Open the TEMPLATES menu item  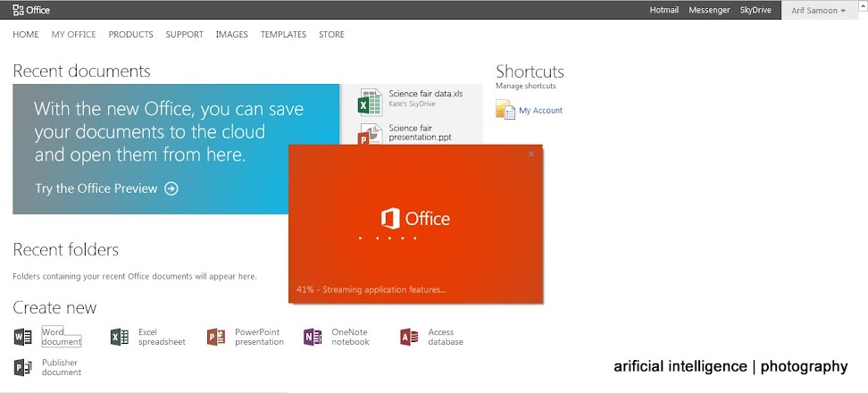[x=283, y=34]
